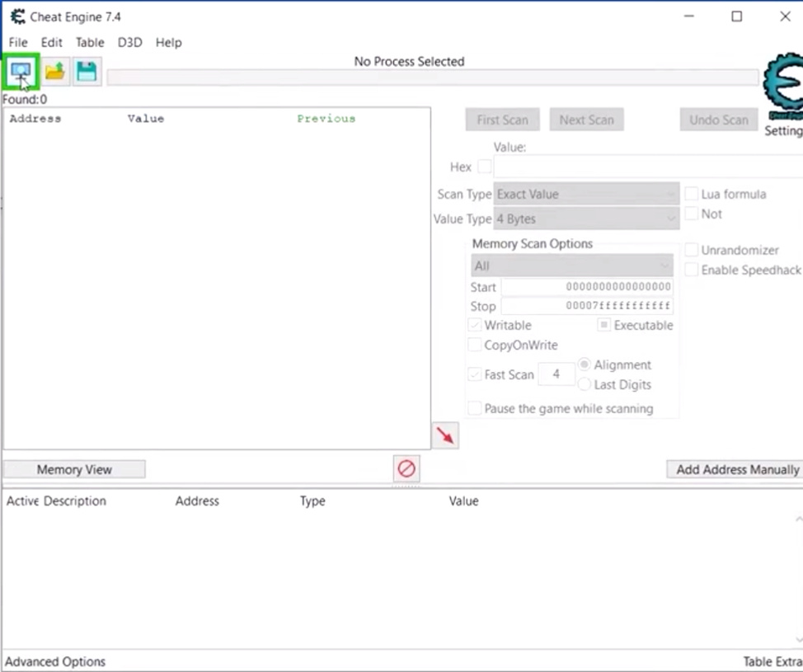Click the process progress bar

pyautogui.click(x=432, y=78)
